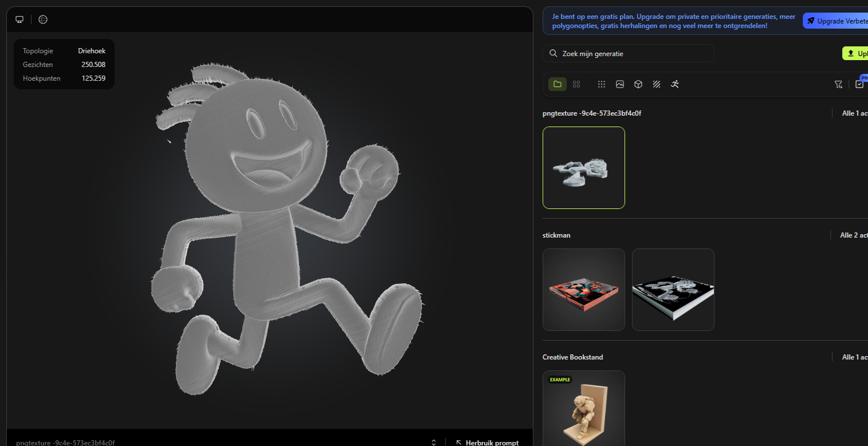The width and height of the screenshot is (868, 446).
Task: Open the colorful stickman book thumbnail
Action: tap(583, 290)
